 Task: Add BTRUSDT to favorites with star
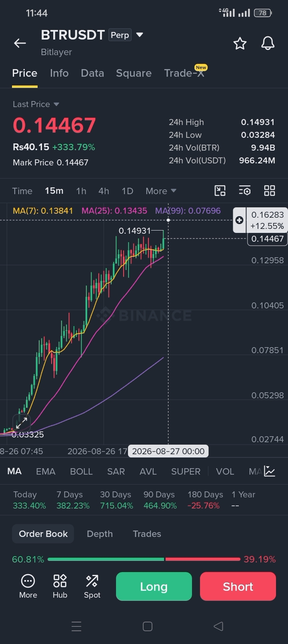pos(240,43)
